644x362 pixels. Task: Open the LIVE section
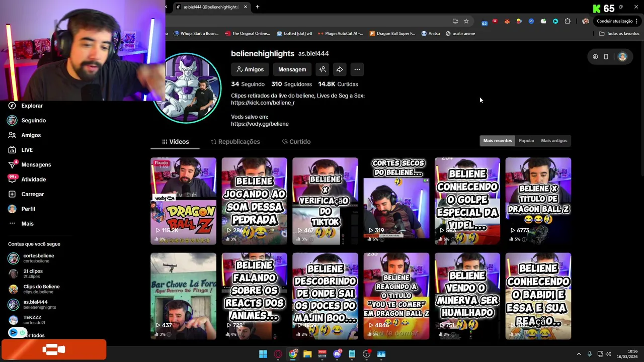(20, 150)
